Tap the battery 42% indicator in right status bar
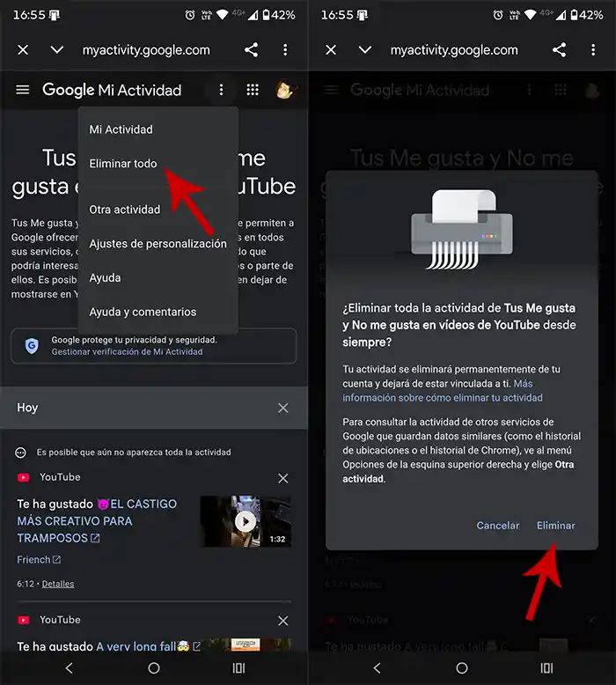Screen dimensions: 616x685 coord(586,15)
